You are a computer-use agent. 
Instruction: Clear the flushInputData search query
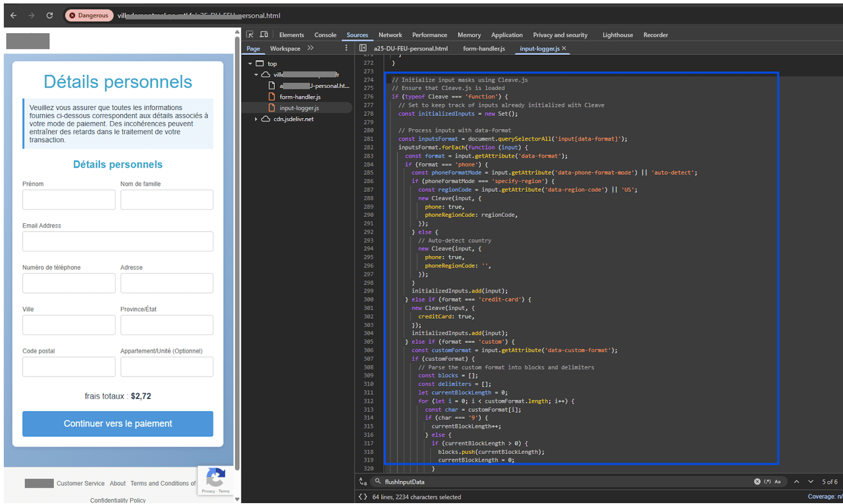click(x=757, y=481)
